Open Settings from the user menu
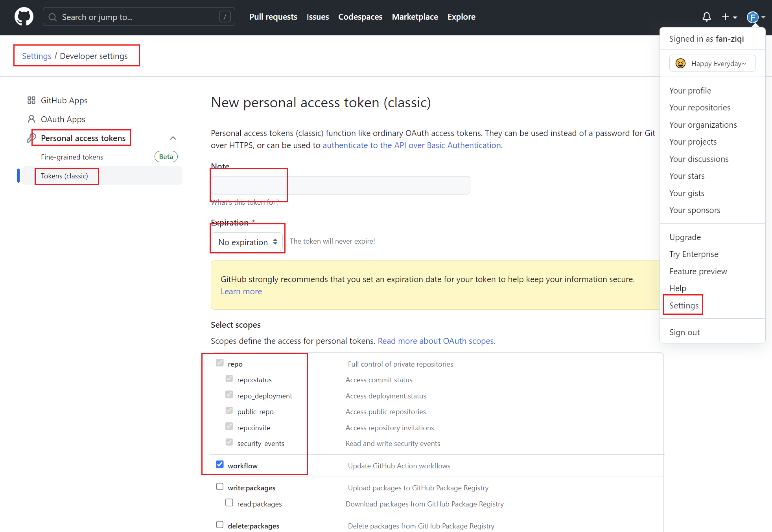 pos(684,306)
